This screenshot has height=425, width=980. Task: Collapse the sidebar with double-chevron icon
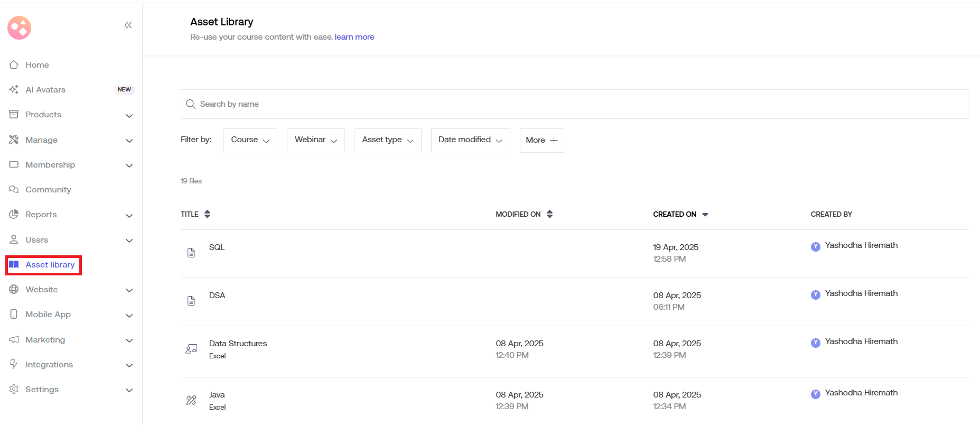[128, 25]
